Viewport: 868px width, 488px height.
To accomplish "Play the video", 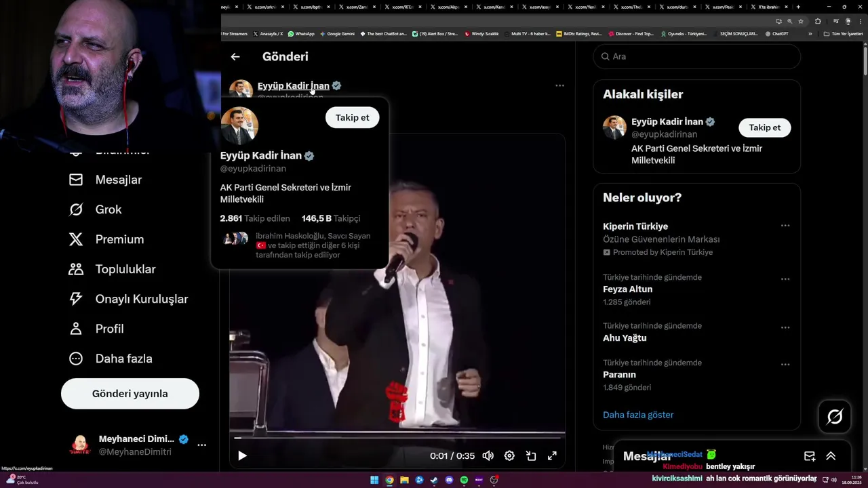I will 242,455.
